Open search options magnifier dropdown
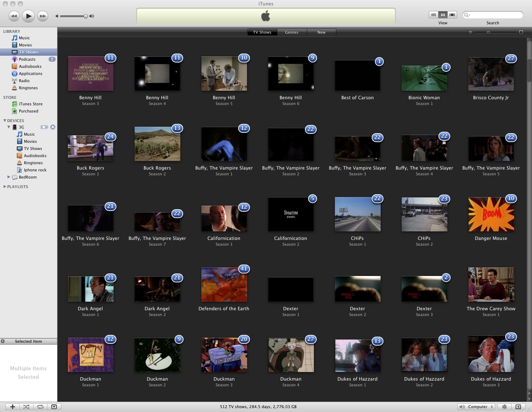 (467, 15)
